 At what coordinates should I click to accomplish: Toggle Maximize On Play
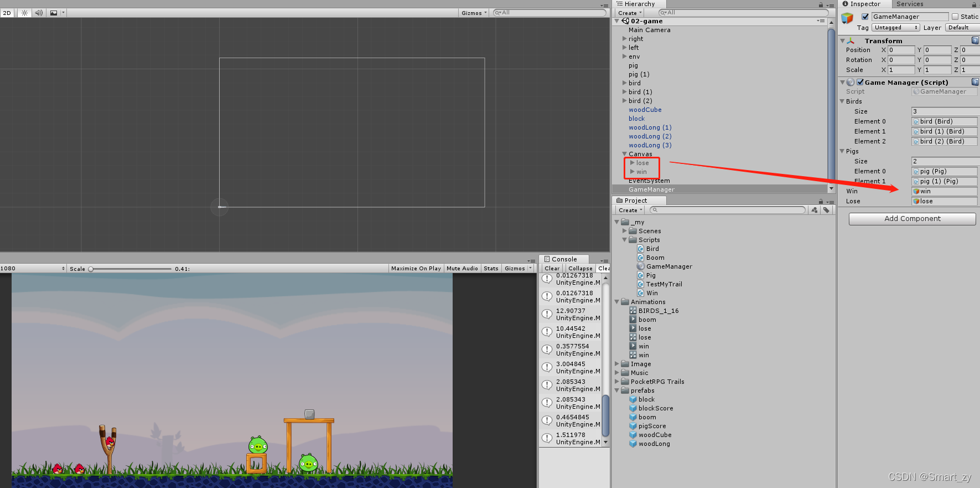(x=416, y=268)
